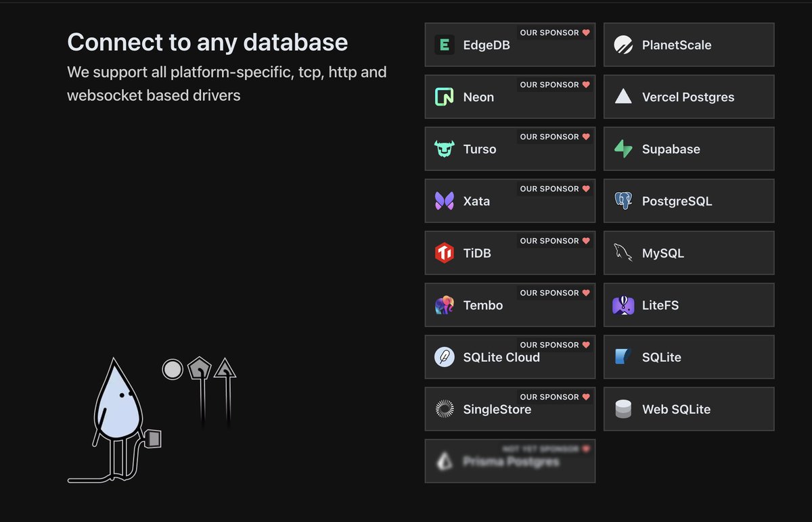Viewport: 812px width, 522px height.
Task: Open the Neon database link
Action: tap(510, 97)
